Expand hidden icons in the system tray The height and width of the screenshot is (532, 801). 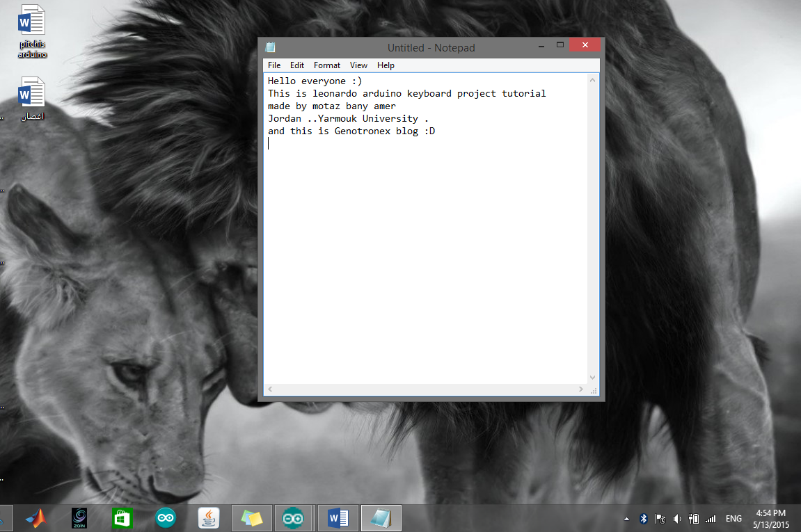626,518
